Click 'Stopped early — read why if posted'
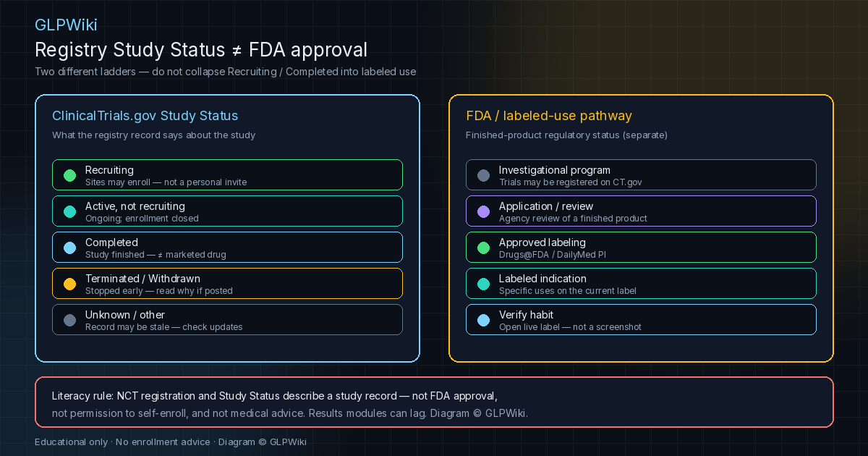868x456 pixels. 159,291
